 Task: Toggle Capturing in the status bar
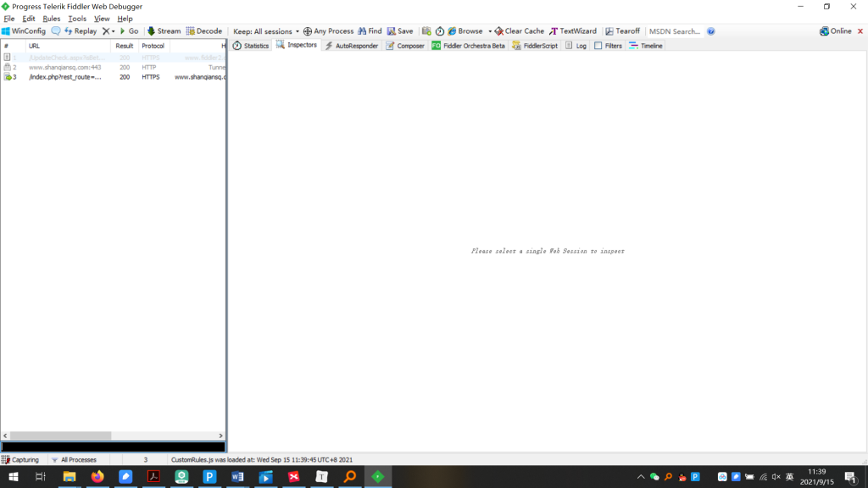pos(20,460)
